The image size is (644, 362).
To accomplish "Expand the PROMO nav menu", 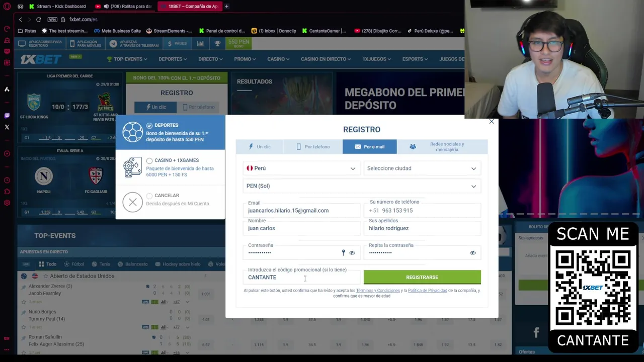I will pos(245,59).
